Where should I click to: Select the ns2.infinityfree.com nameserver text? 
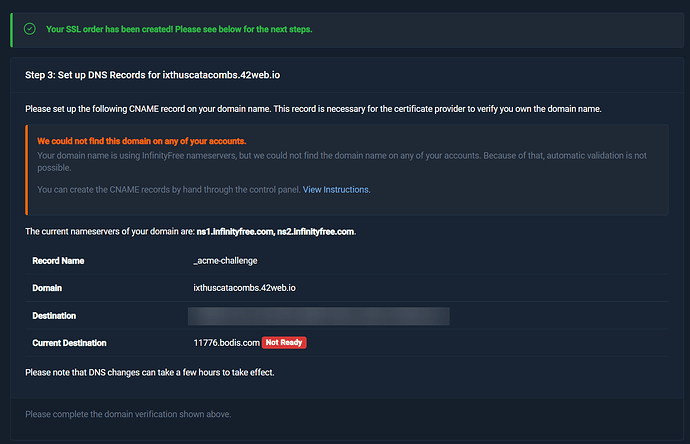click(x=315, y=231)
